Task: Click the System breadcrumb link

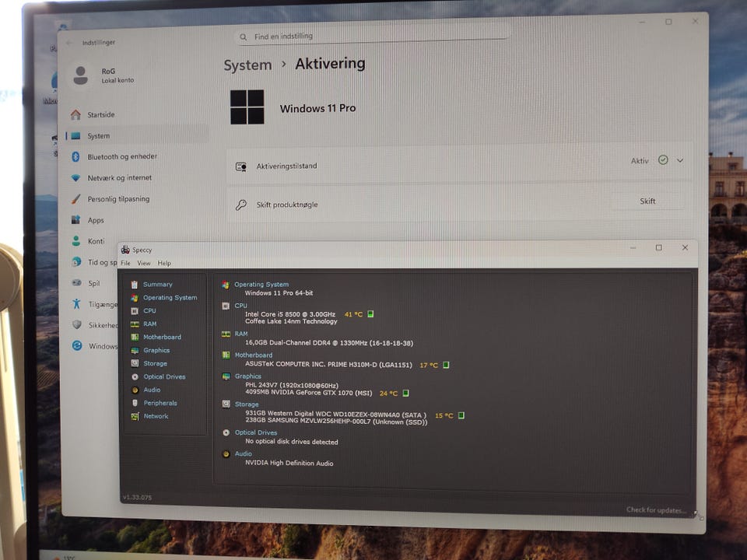Action: [x=247, y=65]
